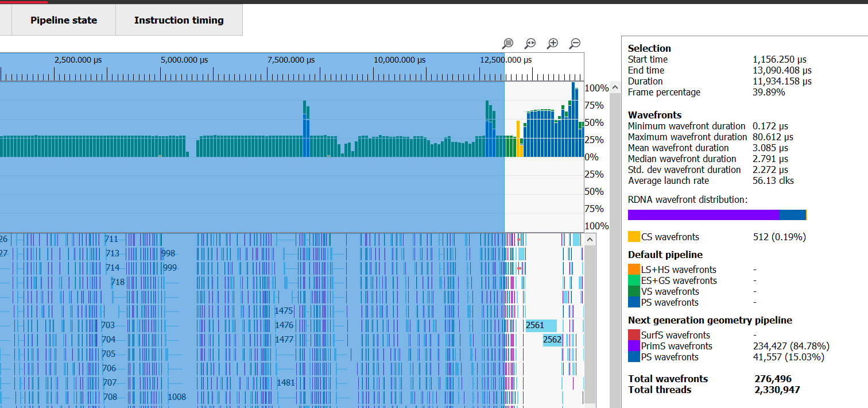Screen dimensions: 868x408
Task: Select event 2561 in the timeline
Action: (541, 325)
